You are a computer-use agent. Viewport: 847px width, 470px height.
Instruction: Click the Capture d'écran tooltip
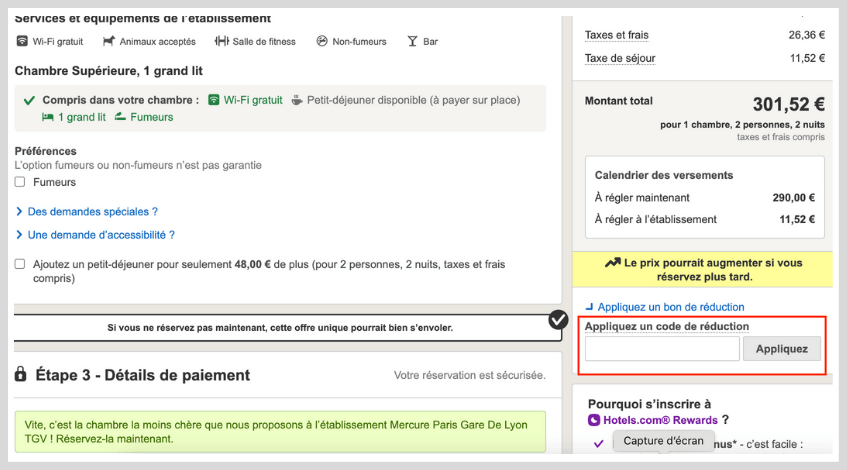point(663,441)
